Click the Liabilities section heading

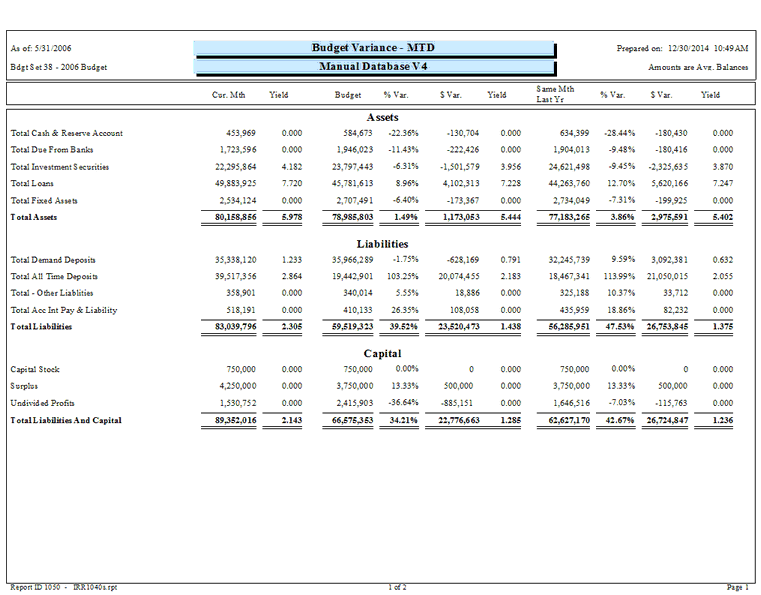pos(380,243)
